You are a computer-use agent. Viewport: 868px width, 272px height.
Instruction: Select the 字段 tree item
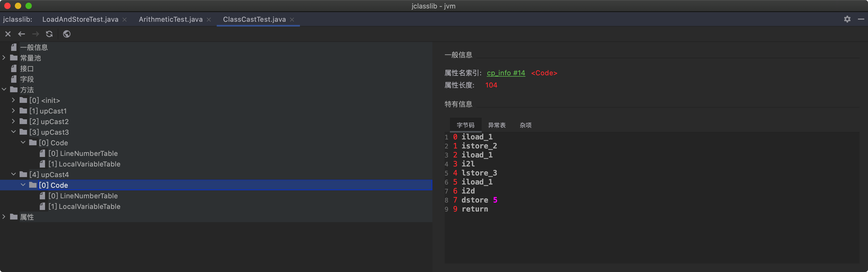tap(27, 79)
